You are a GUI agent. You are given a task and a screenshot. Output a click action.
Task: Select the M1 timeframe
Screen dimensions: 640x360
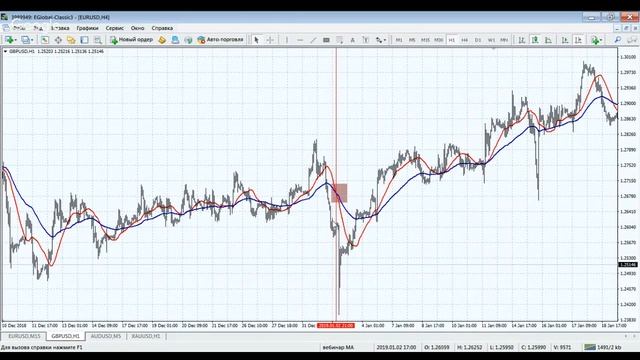pyautogui.click(x=399, y=40)
